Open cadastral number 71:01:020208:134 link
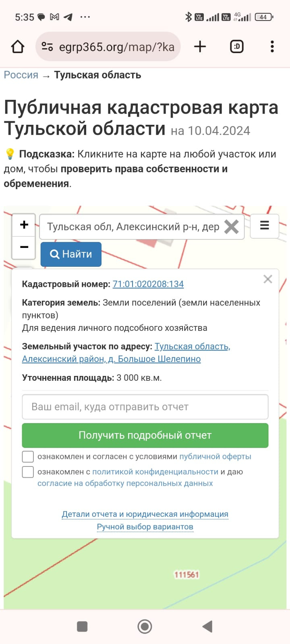 click(x=148, y=284)
